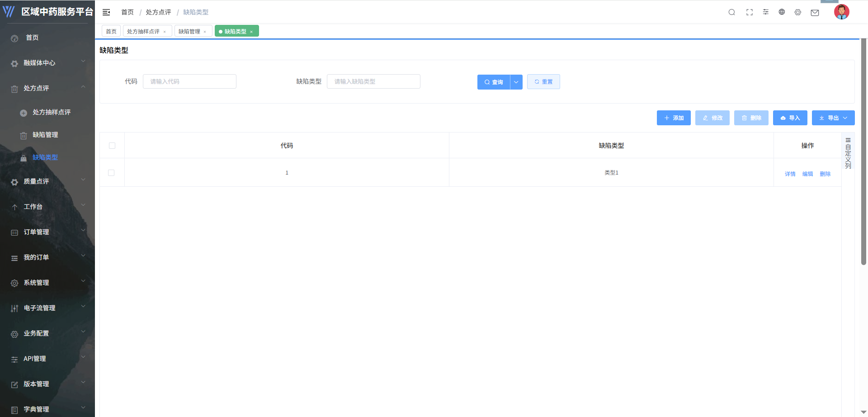Close the 缺陷类型 tab

[251, 32]
